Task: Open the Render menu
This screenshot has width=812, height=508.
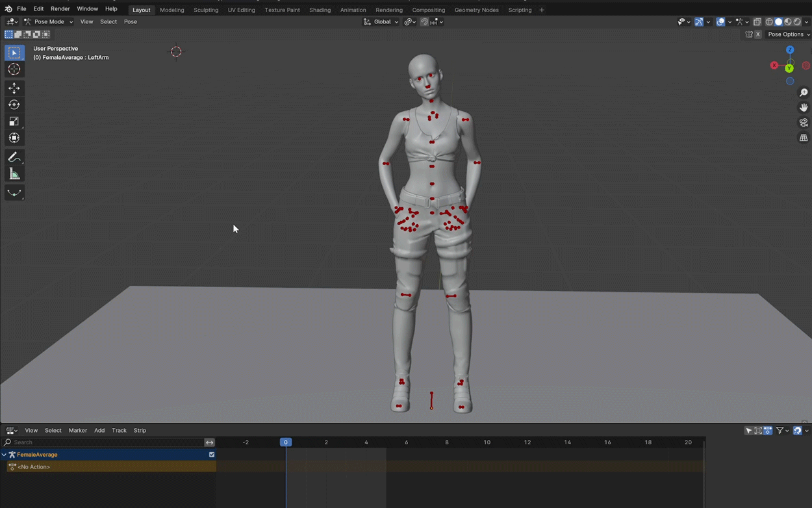Action: 60,9
